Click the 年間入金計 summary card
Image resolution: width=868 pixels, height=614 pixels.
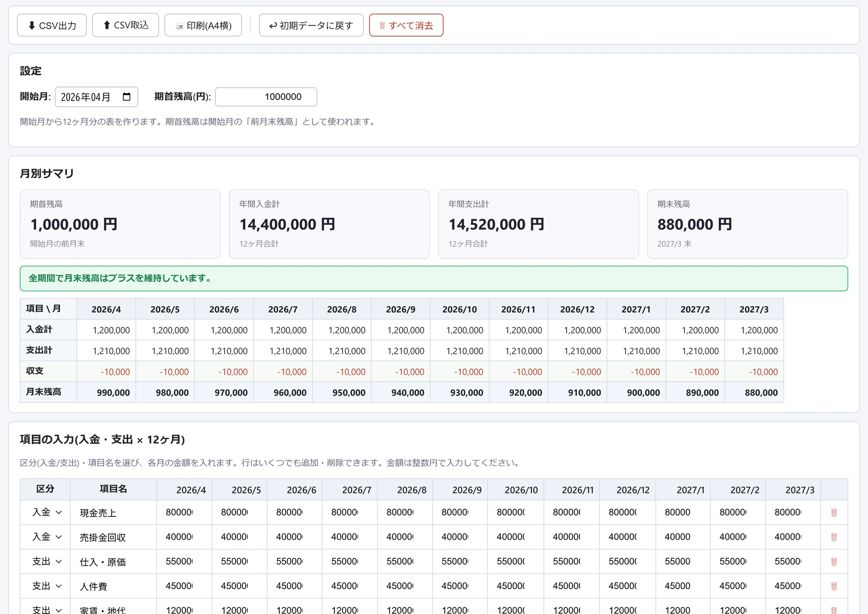tap(329, 224)
